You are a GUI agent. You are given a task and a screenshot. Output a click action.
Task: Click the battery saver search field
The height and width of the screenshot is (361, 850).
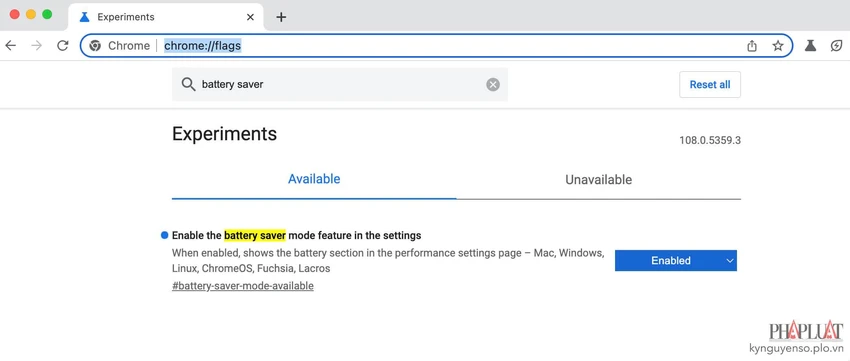340,85
